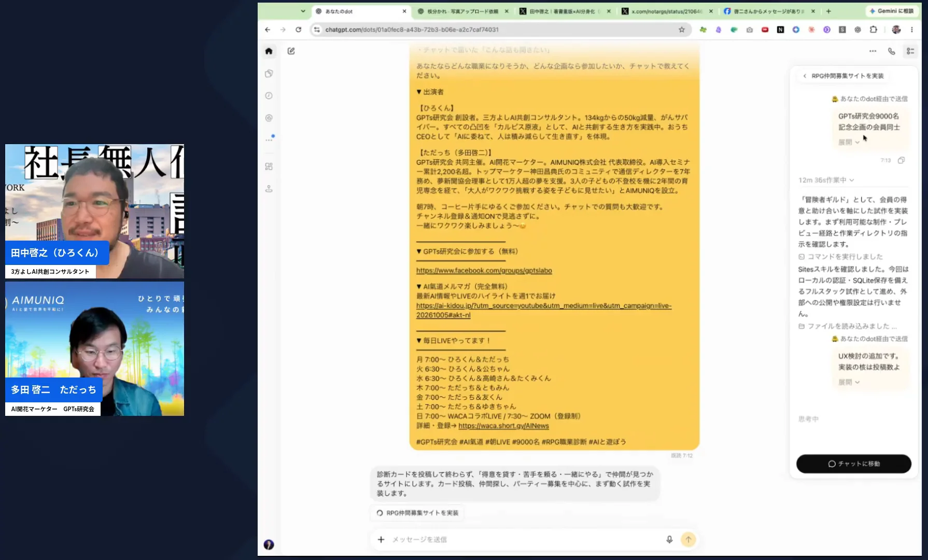Viewport: 928px width, 560px height.
Task: Click the チャットに移動 button
Action: click(853, 464)
